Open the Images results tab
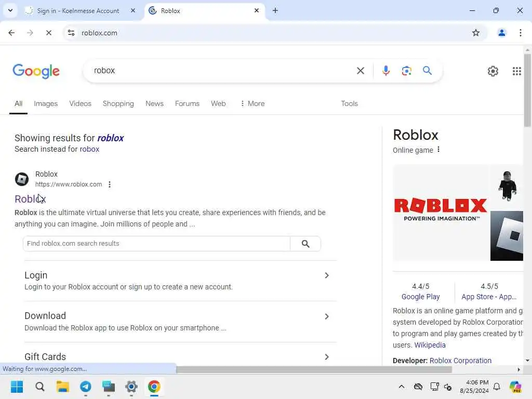532x399 pixels. click(46, 103)
